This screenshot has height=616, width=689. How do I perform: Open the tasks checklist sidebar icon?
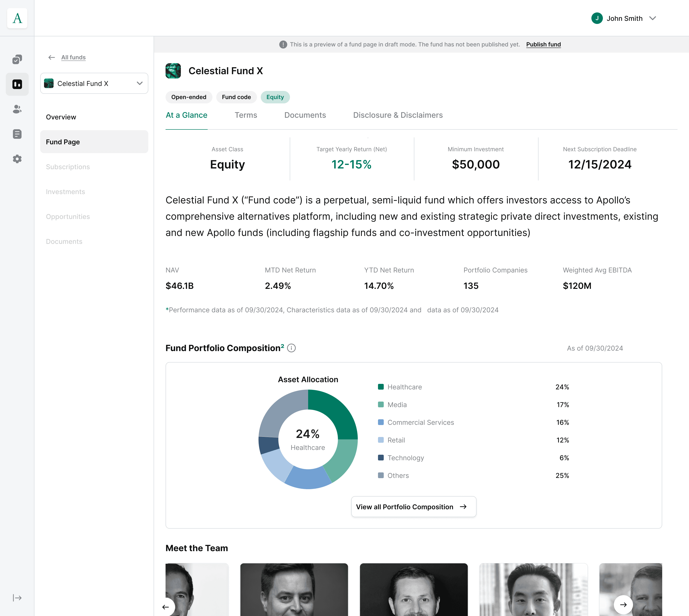pos(17,59)
